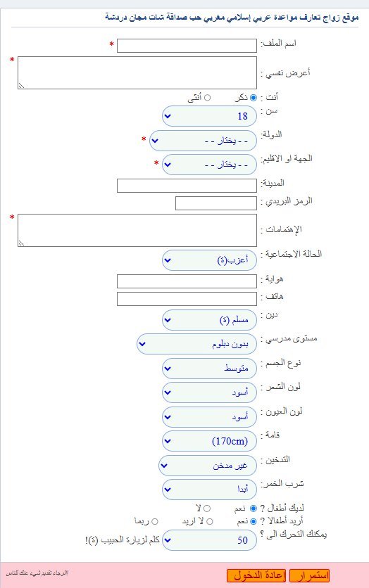This screenshot has height=588, width=369.
Task: Focus the اسم الملف profile name field
Action: click(187, 46)
